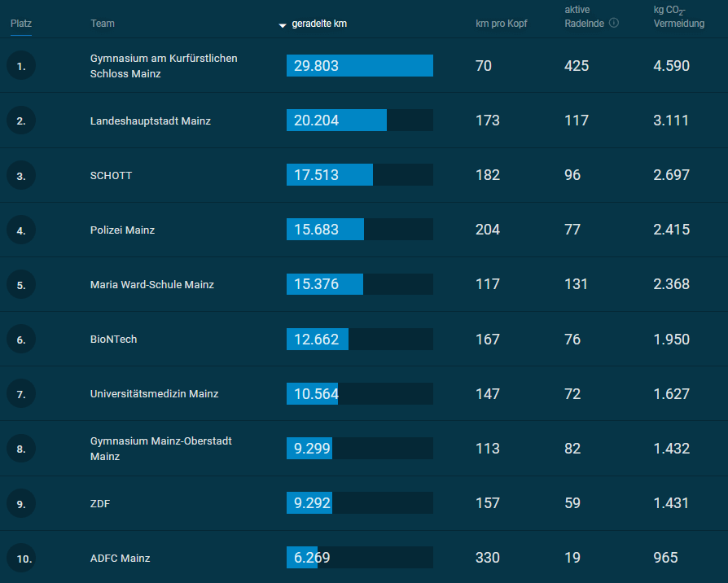Click the info icon beside aktive Radelnde
The image size is (728, 583).
tap(614, 23)
